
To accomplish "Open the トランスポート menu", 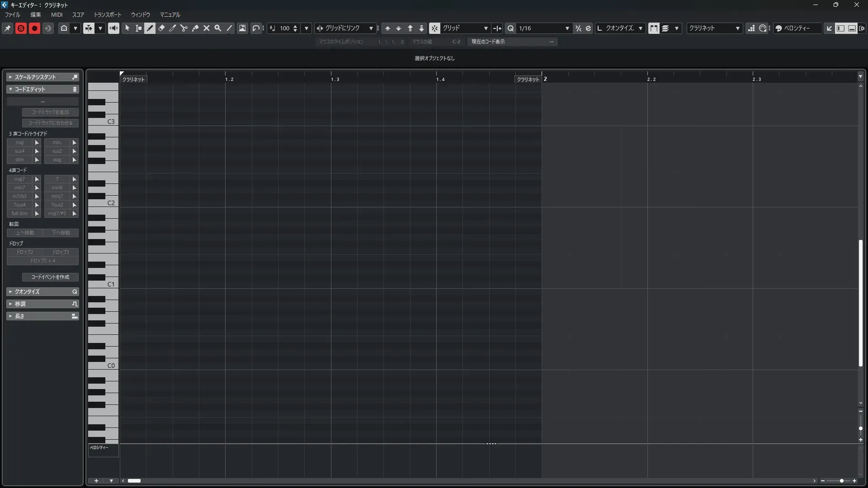I will 107,14.
